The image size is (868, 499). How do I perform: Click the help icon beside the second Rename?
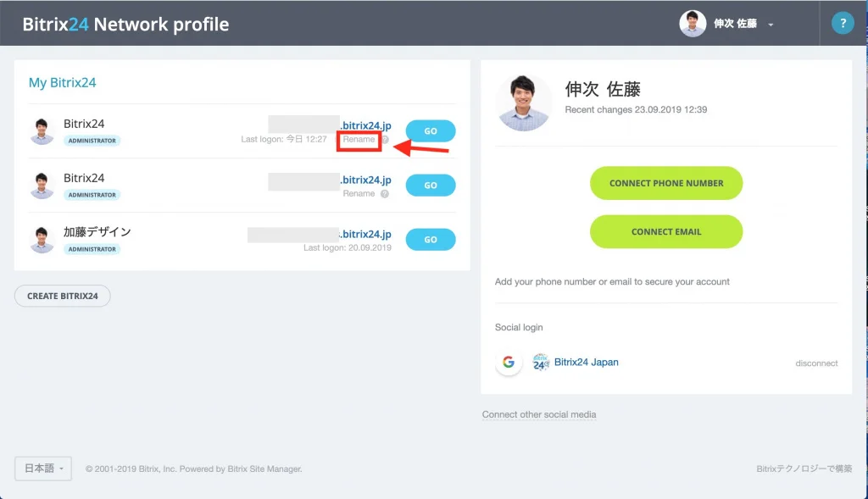click(385, 194)
